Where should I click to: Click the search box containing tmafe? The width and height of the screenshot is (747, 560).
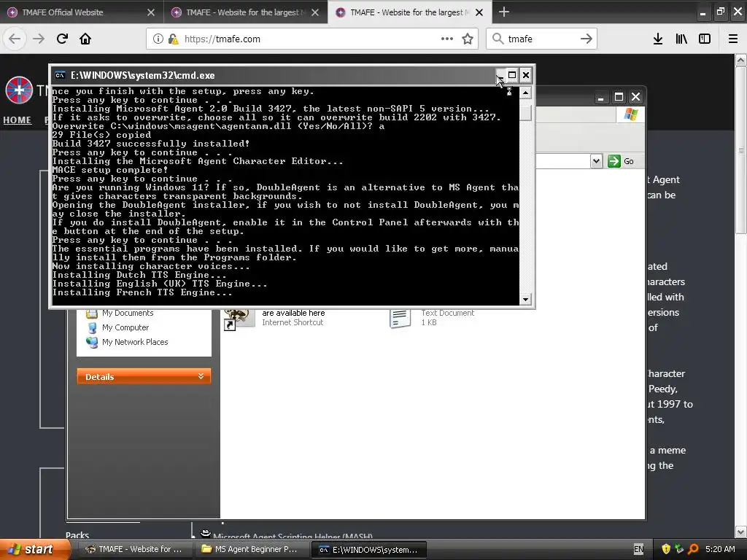(542, 39)
